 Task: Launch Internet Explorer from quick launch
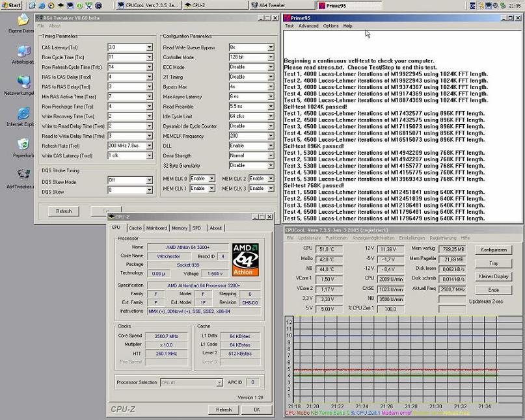pos(42,6)
